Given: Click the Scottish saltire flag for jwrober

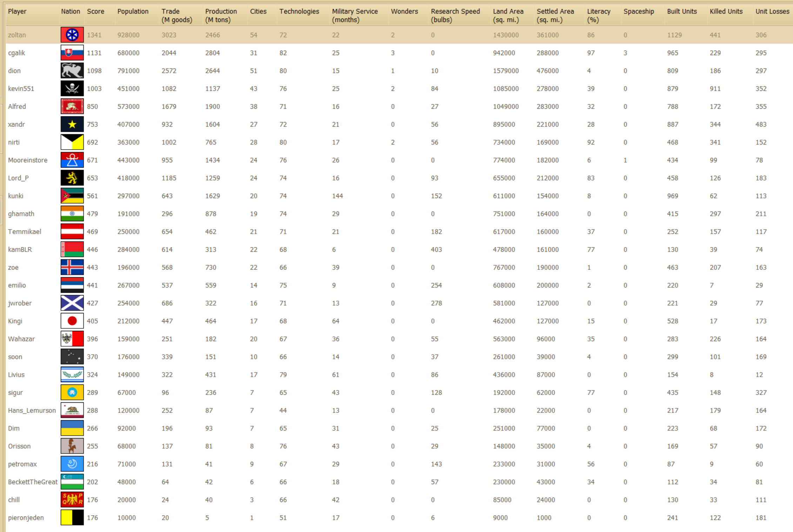Looking at the screenshot, I should 72,303.
